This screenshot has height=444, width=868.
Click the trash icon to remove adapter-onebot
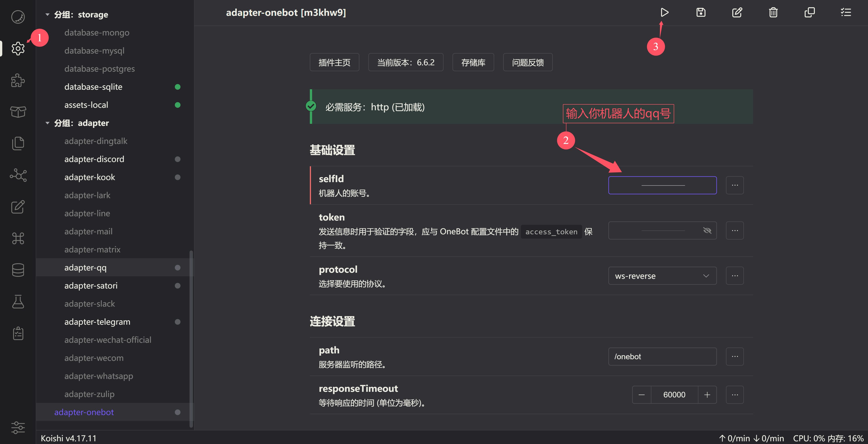pyautogui.click(x=773, y=12)
